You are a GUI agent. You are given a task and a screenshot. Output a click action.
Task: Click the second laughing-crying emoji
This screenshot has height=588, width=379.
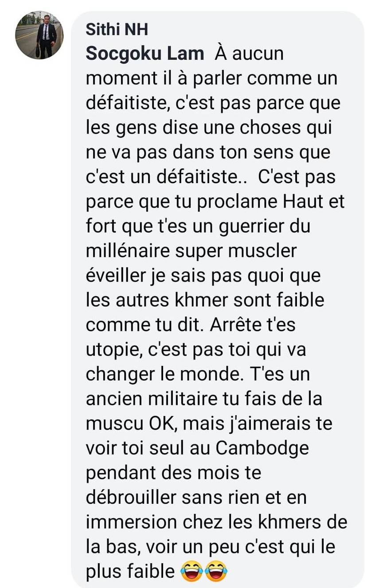[x=216, y=571]
